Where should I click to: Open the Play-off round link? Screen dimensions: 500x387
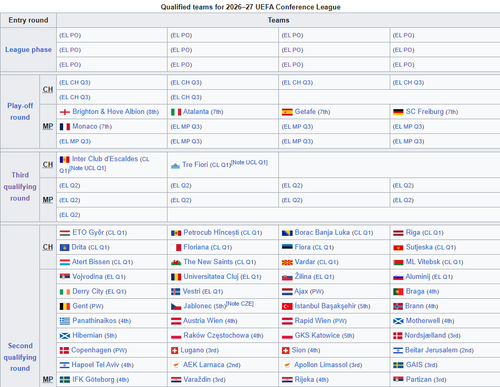[20, 111]
